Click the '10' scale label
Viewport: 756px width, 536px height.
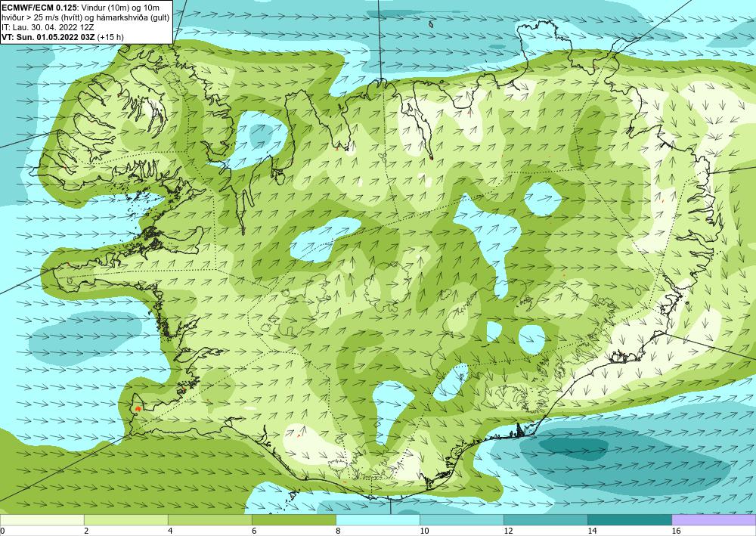pos(424,531)
